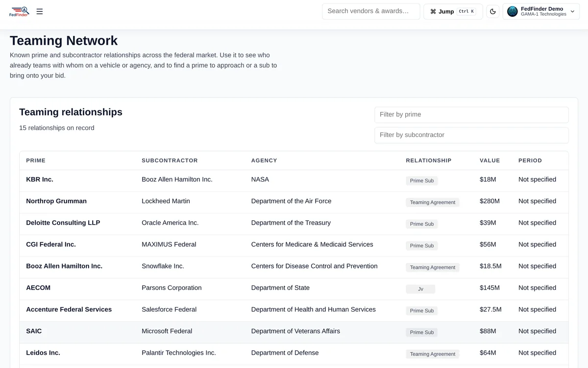Click the Filter by subcontractor field
Viewport: 588px width, 368px height.
(471, 135)
